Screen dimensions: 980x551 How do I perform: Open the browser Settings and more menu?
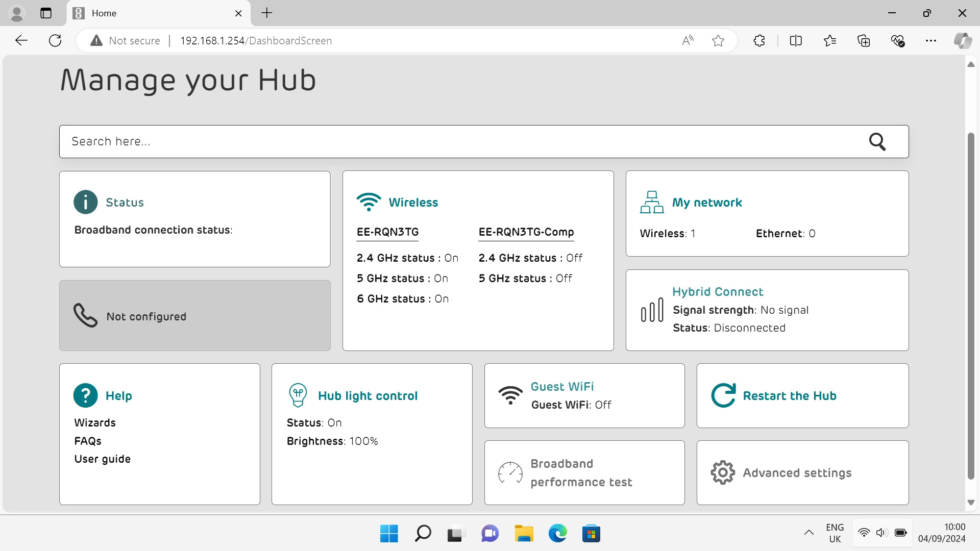(x=930, y=41)
